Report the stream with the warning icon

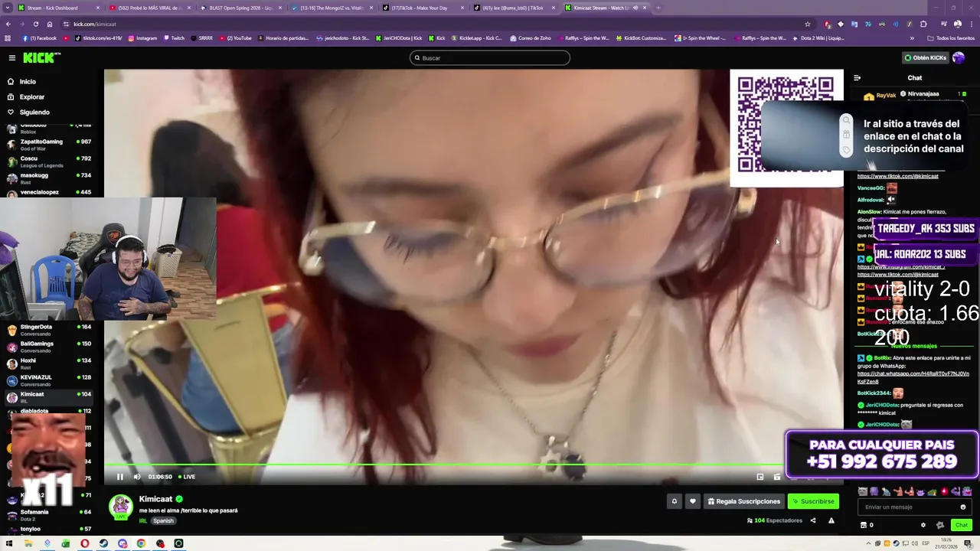(831, 520)
